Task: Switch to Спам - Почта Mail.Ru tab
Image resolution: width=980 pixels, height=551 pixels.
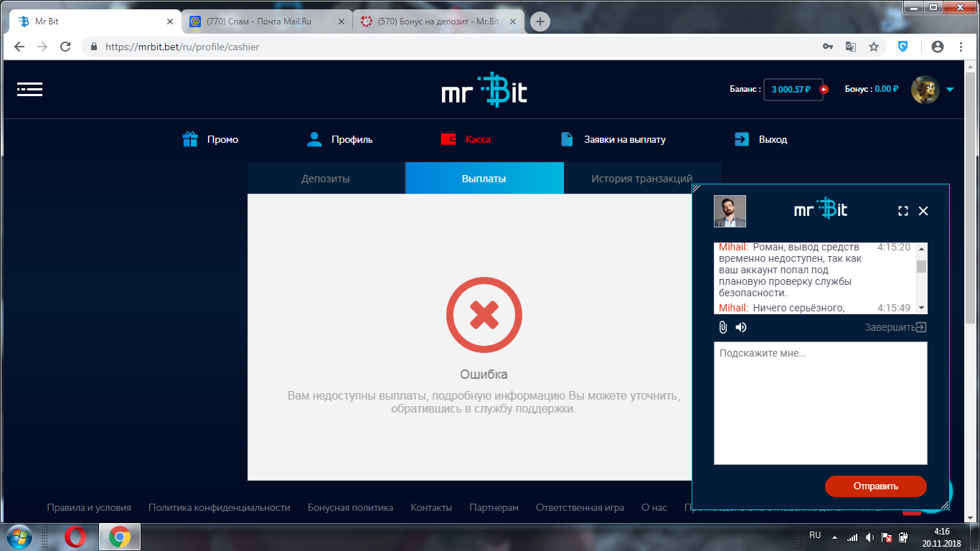Action: [265, 22]
